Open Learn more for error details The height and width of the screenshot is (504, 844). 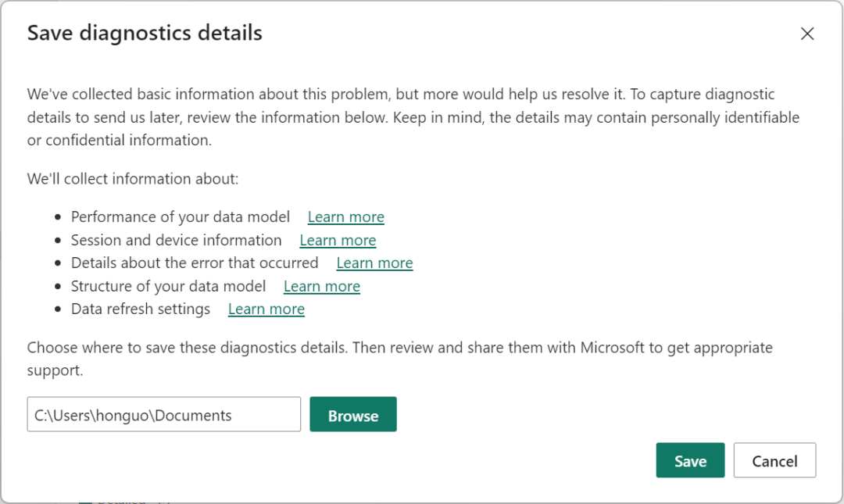point(374,263)
